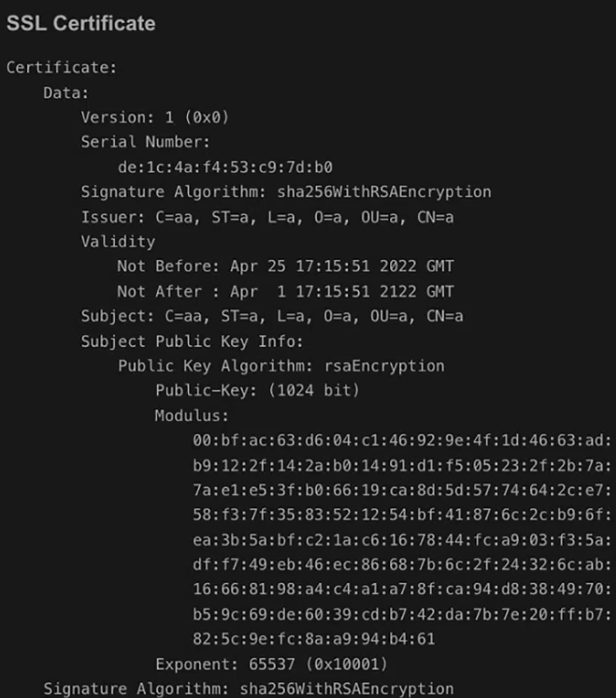Screen dimensions: 616x698
Task: Click the last modulus row 82:5c:9e:fc
Action: coord(314,639)
